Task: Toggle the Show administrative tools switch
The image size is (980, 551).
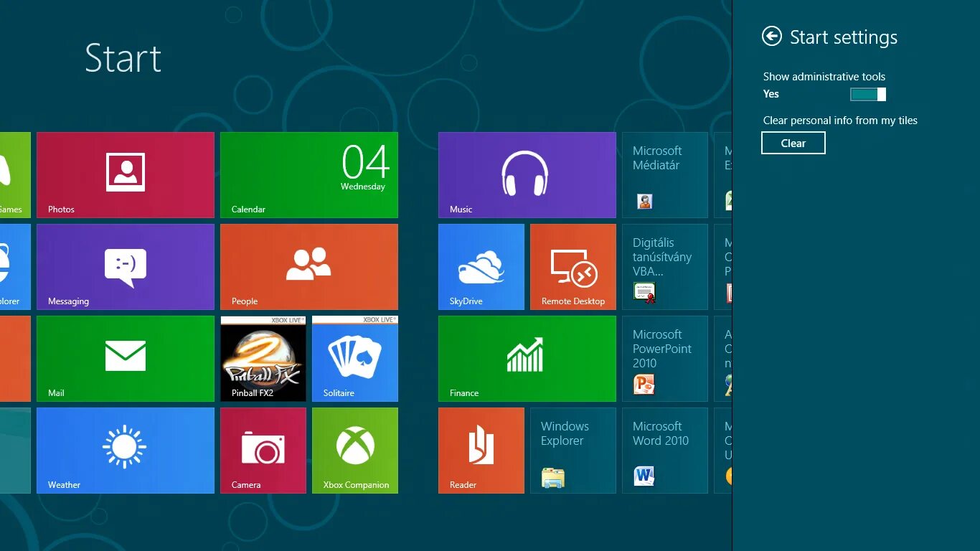Action: pyautogui.click(x=868, y=94)
